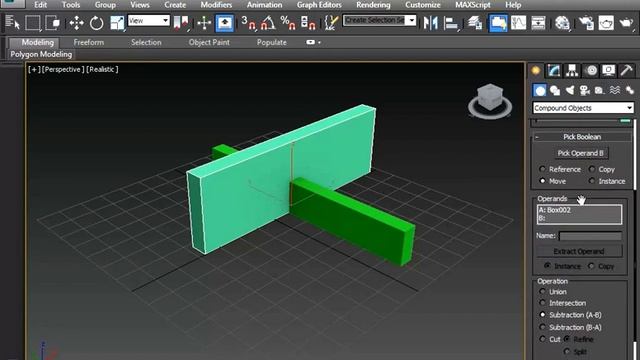Activate the Select and Scale tool
This screenshot has height=360, width=640.
point(117,22)
